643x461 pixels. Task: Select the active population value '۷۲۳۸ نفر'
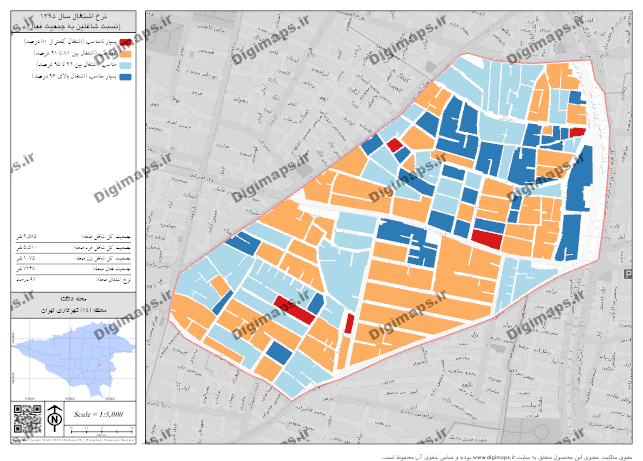point(25,269)
